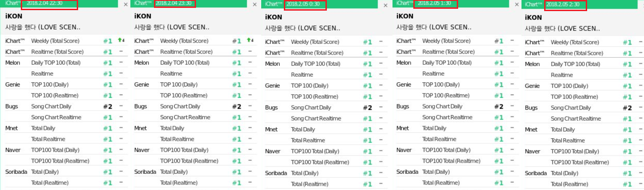644x190 pixels.
Task: Close the 2018.2.04 22:30 chart panel
Action: click(x=126, y=5)
